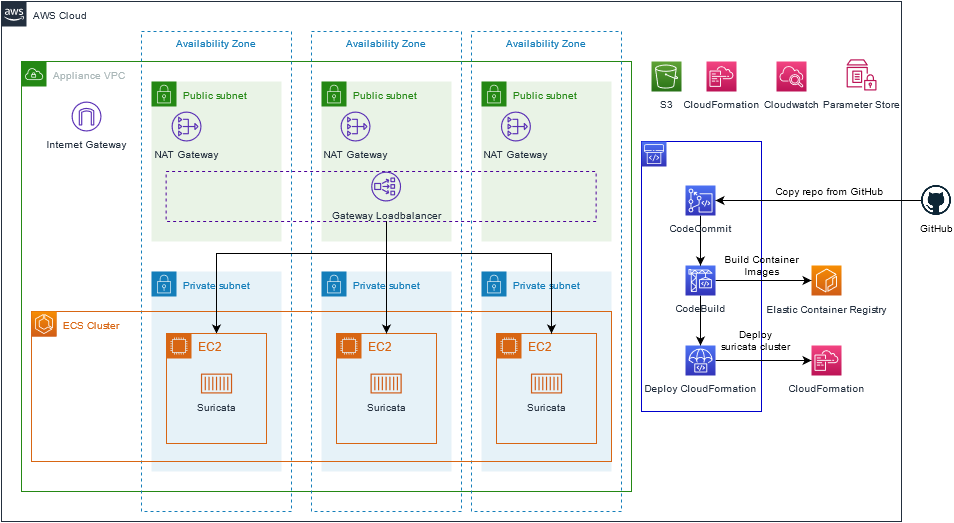The image size is (954, 523).
Task: Click the 'Deploy suricata cluster' arrow label
Action: tap(756, 341)
